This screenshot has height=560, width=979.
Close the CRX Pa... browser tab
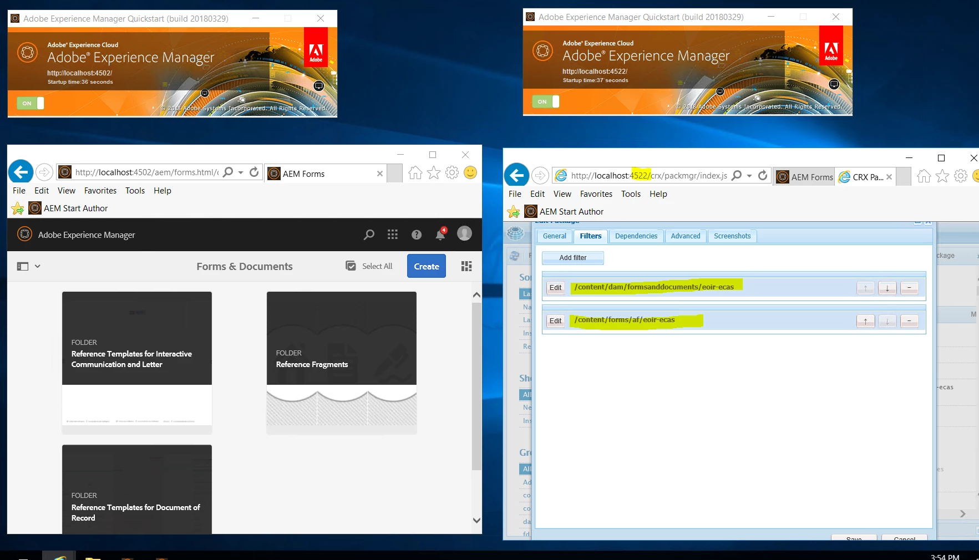click(889, 177)
